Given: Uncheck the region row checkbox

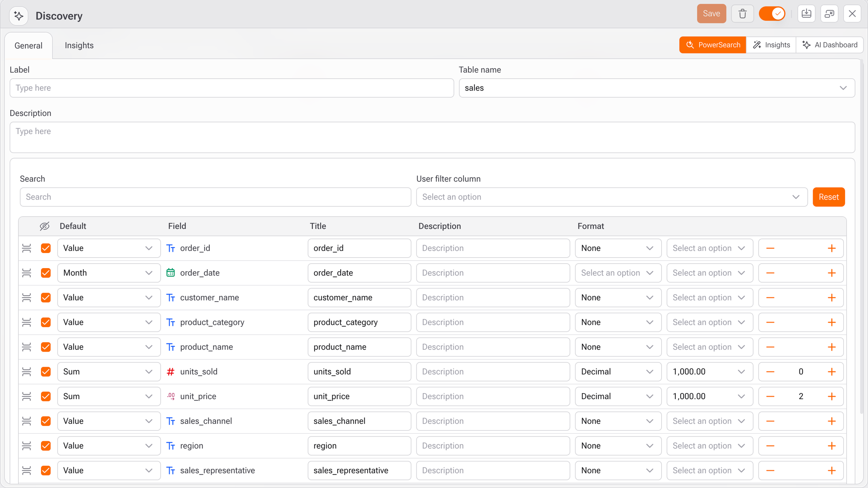Looking at the screenshot, I should (46, 446).
